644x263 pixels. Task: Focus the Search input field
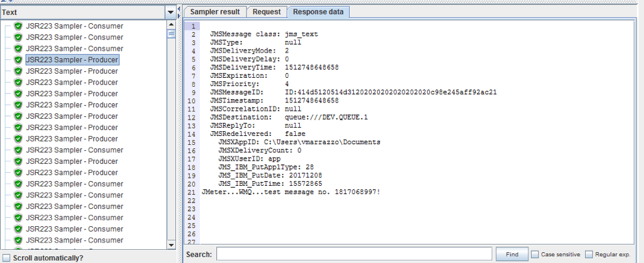point(354,254)
